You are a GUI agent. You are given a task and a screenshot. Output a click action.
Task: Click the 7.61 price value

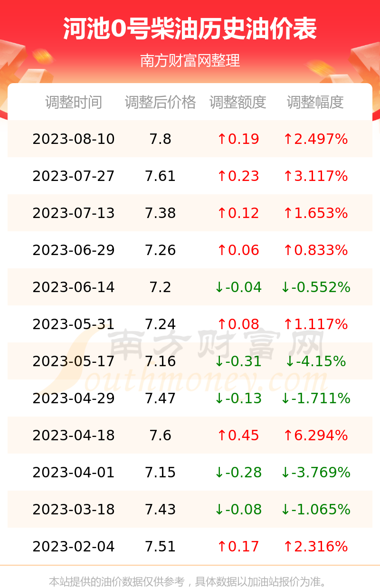click(x=160, y=176)
